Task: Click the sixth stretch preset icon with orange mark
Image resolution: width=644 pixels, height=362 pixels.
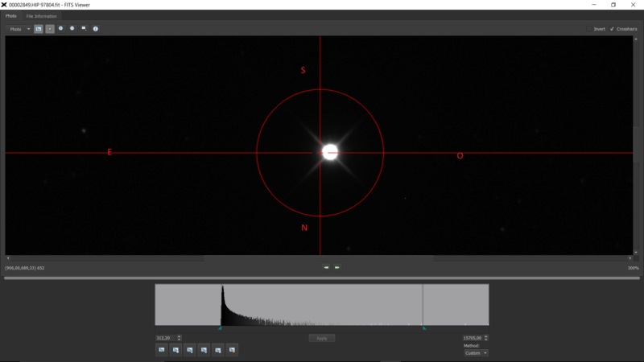Action: click(232, 350)
